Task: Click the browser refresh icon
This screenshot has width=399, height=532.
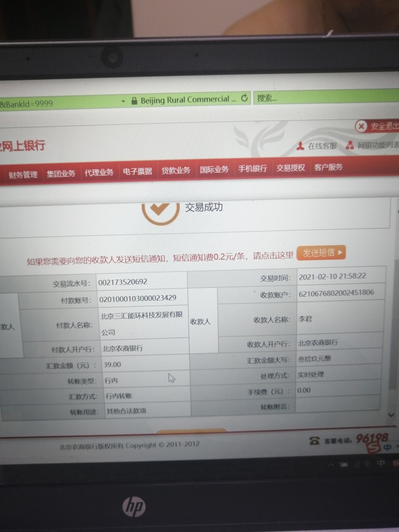Action: pos(245,99)
